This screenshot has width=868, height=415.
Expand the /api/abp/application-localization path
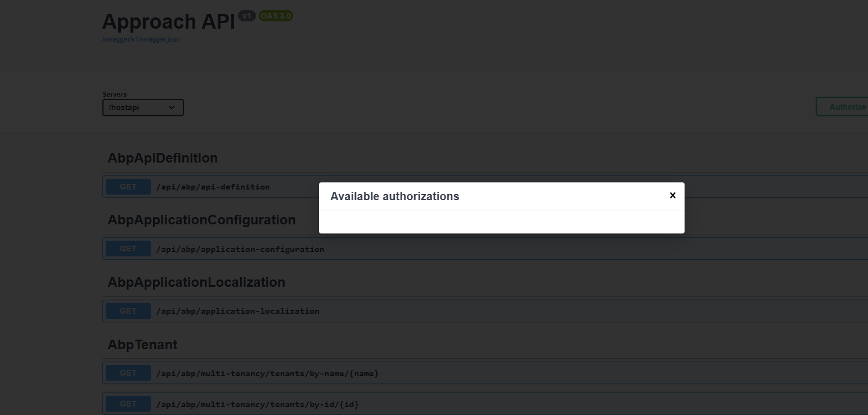tap(237, 311)
